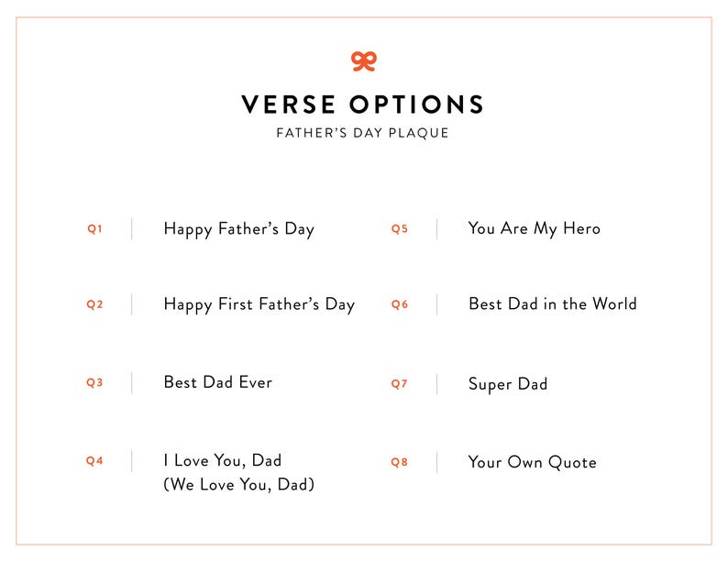Click the orange bow ribbon icon

pyautogui.click(x=364, y=61)
